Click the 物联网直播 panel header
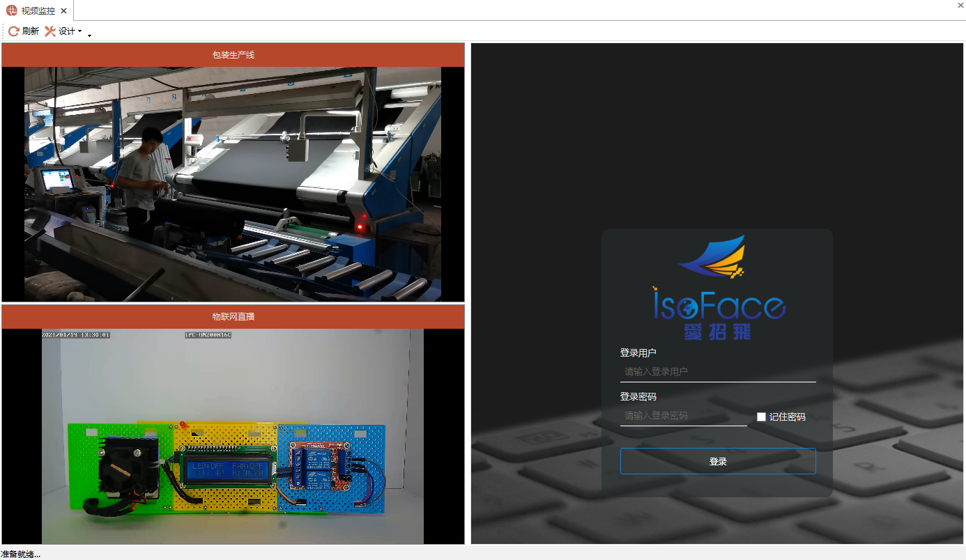Image resolution: width=966 pixels, height=560 pixels. click(x=233, y=316)
